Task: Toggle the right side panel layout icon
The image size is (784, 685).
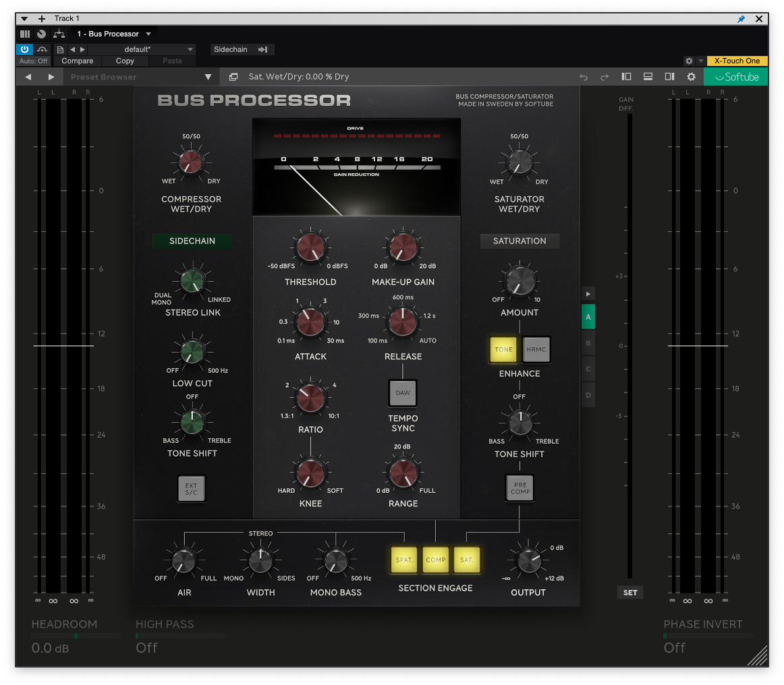Action: pyautogui.click(x=669, y=76)
